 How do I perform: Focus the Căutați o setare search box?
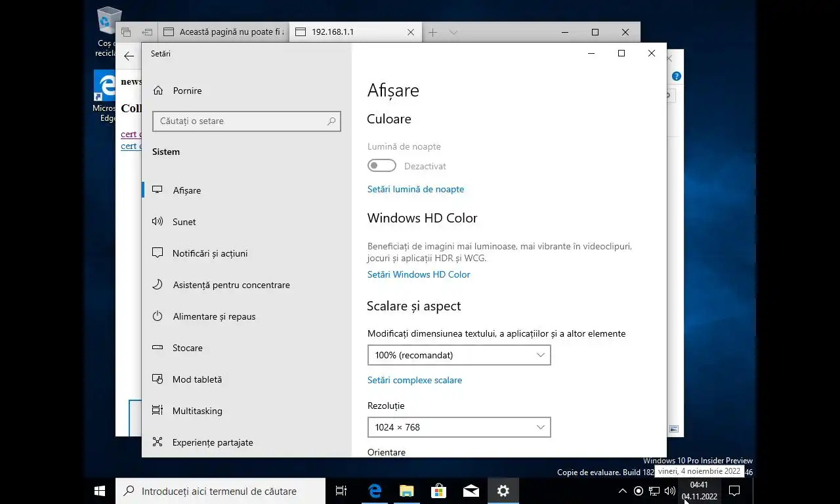[247, 121]
